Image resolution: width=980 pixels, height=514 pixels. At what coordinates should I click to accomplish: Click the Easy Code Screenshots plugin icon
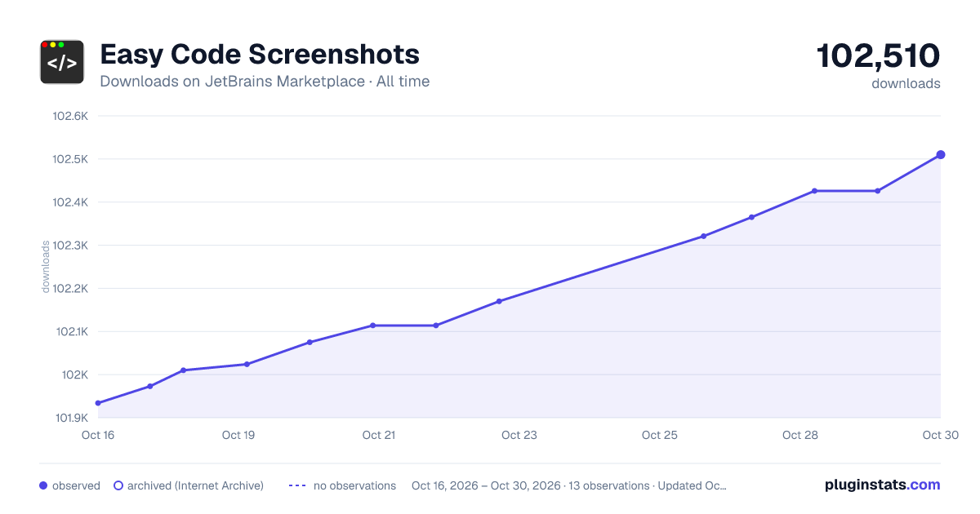click(x=62, y=62)
